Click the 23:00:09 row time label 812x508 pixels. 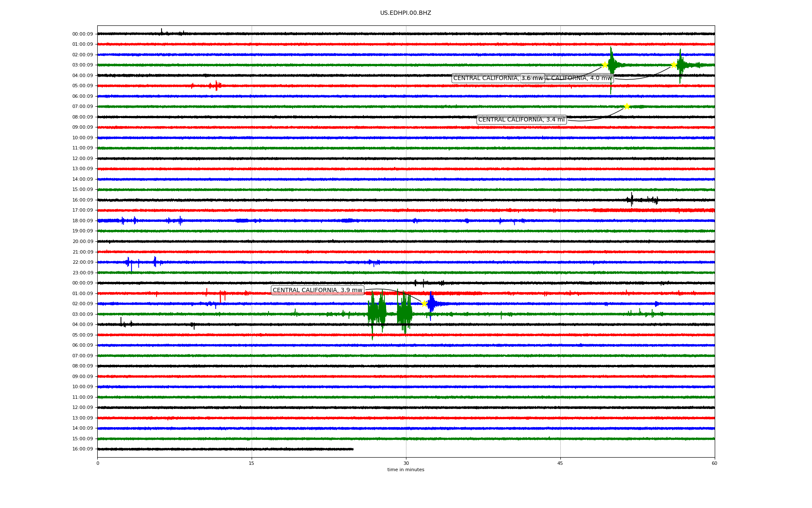tap(82, 273)
